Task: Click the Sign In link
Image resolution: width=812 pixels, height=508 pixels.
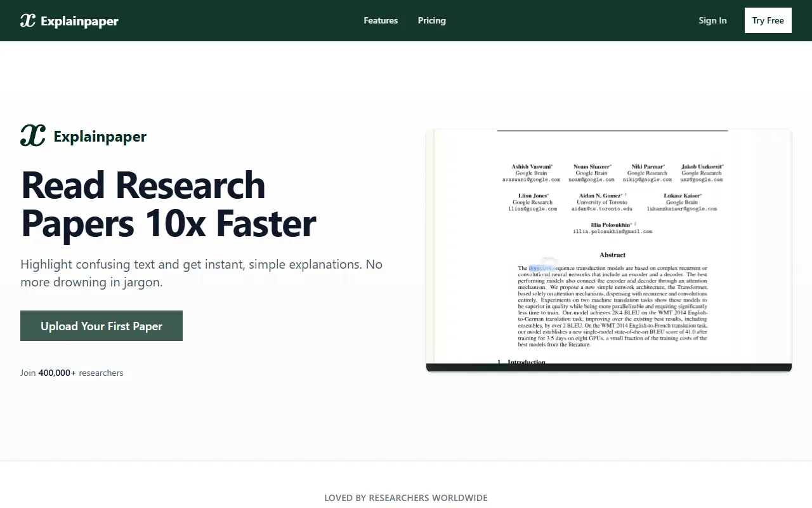Action: click(712, 20)
